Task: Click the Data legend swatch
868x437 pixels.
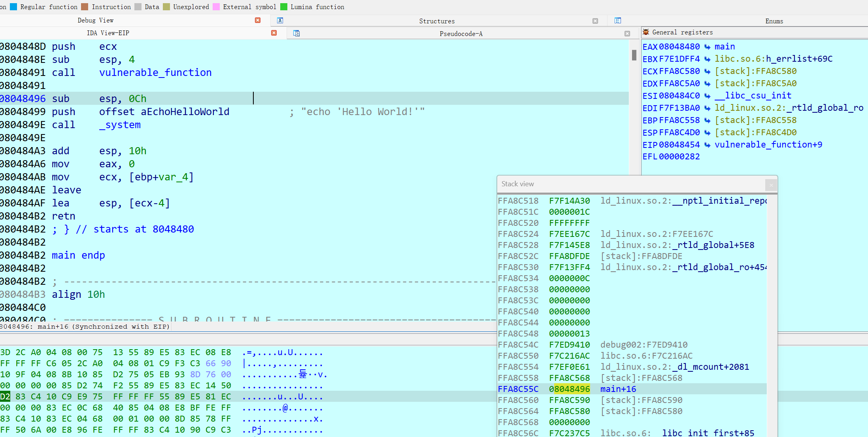Action: click(x=138, y=7)
